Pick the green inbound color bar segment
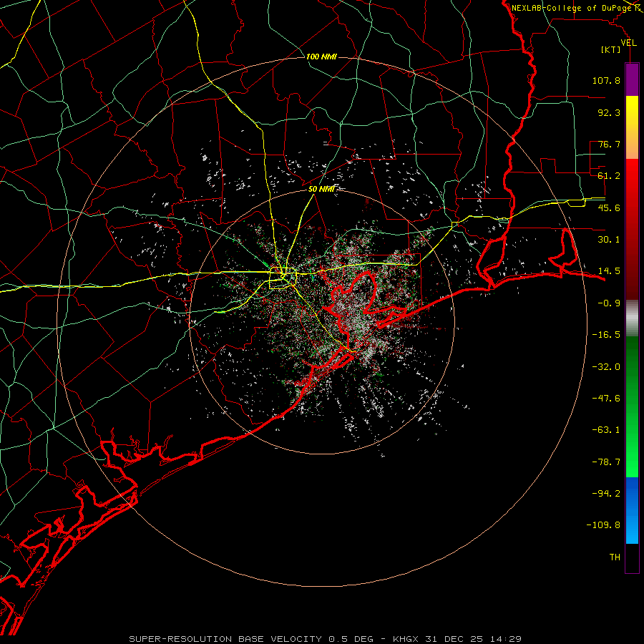The height and width of the screenshot is (644, 644). coord(632,406)
